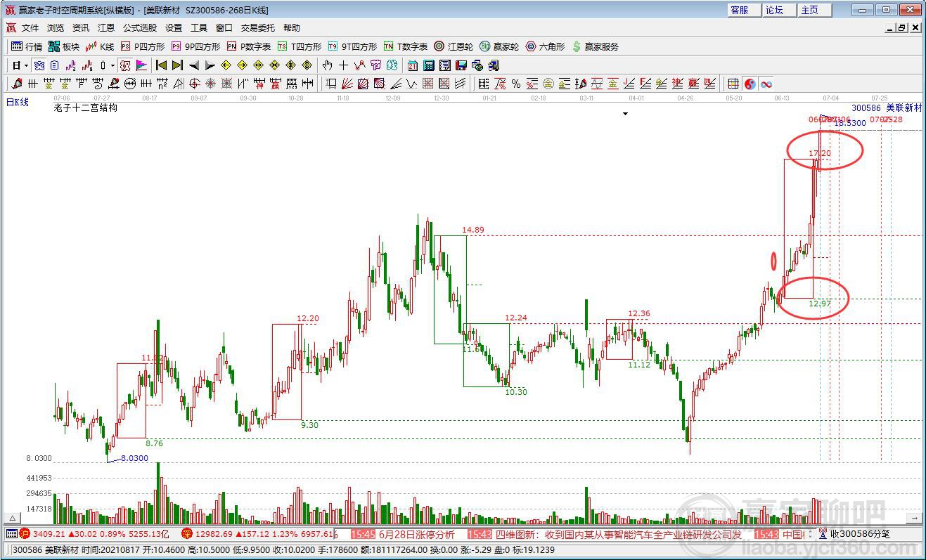Open the 交易委托 menu
926x560 pixels.
point(258,28)
